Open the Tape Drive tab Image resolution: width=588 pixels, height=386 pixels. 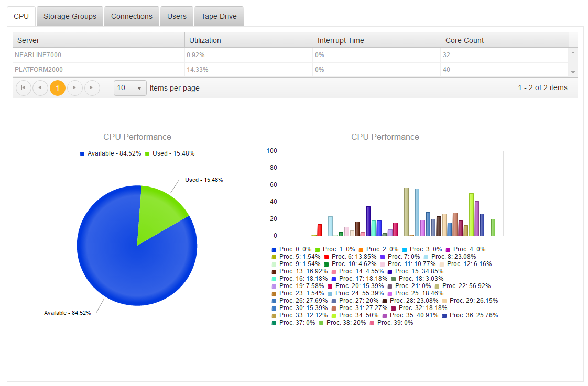pyautogui.click(x=219, y=16)
